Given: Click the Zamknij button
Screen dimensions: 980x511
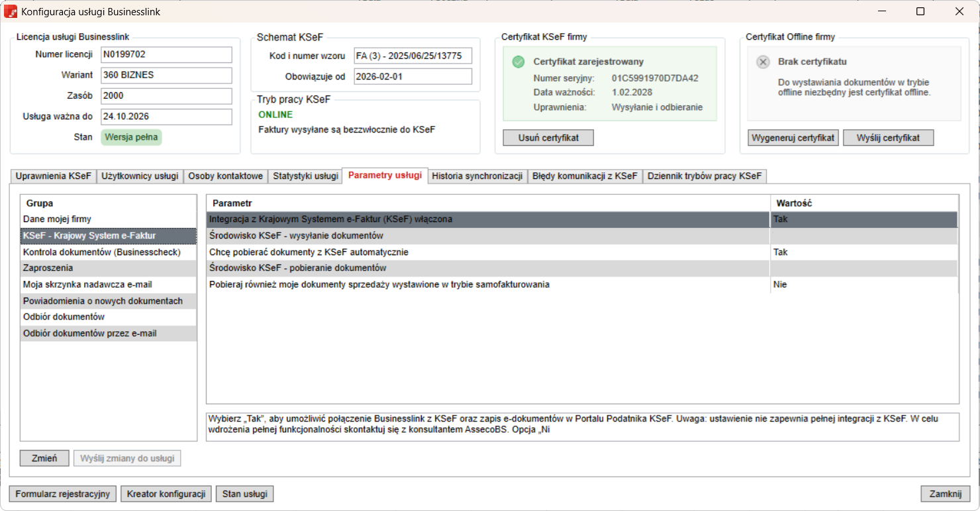Looking at the screenshot, I should pos(945,494).
